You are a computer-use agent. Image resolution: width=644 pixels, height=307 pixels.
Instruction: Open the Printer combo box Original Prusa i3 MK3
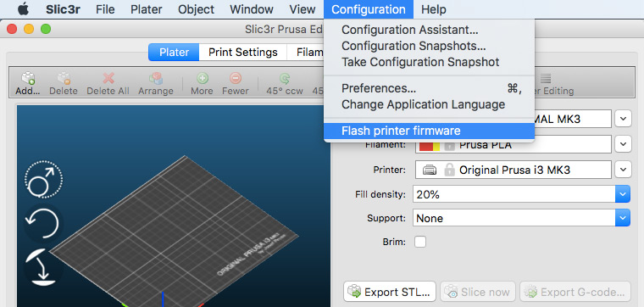pyautogui.click(x=514, y=170)
